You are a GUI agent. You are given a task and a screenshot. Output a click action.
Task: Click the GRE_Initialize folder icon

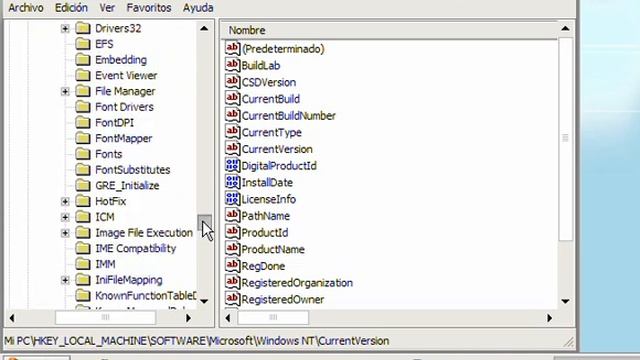click(83, 185)
